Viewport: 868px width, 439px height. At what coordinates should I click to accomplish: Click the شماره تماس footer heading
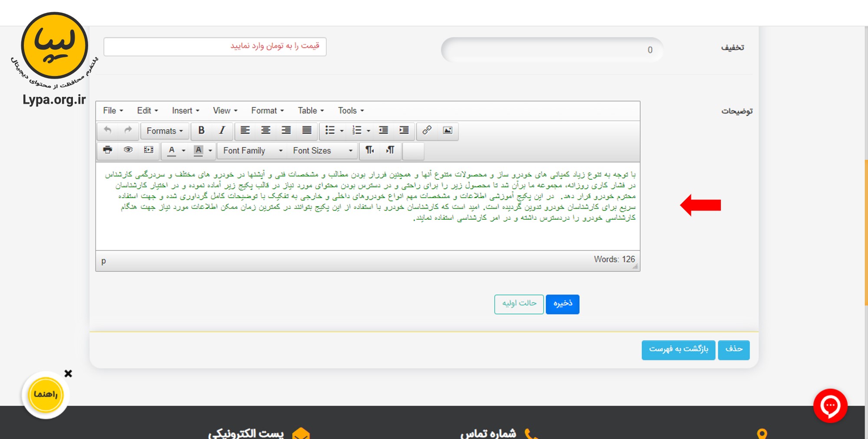tap(488, 433)
